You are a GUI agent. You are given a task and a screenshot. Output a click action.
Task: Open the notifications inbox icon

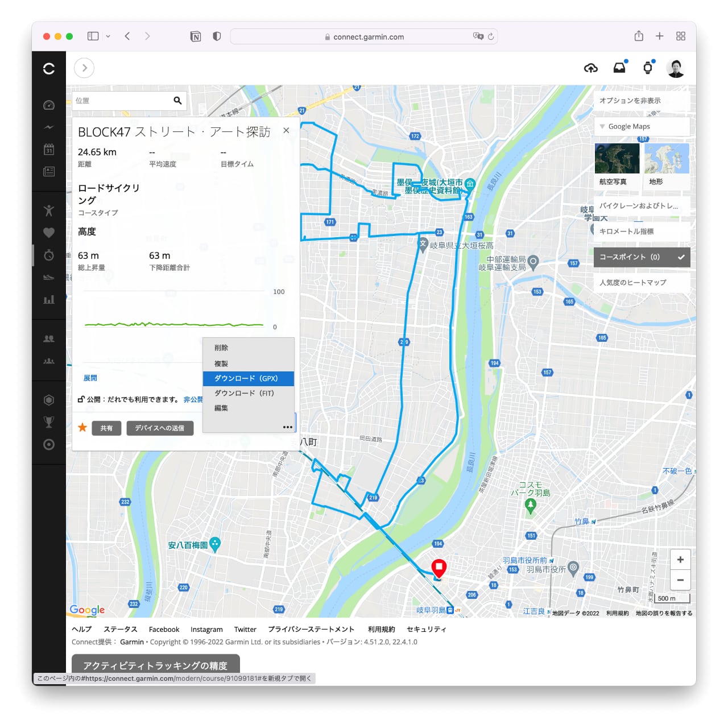coord(619,68)
